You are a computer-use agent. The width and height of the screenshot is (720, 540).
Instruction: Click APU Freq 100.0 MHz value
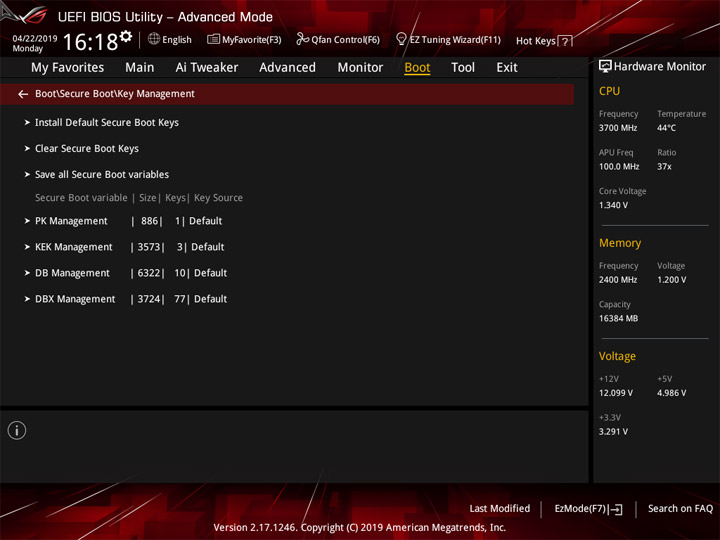pos(619,167)
